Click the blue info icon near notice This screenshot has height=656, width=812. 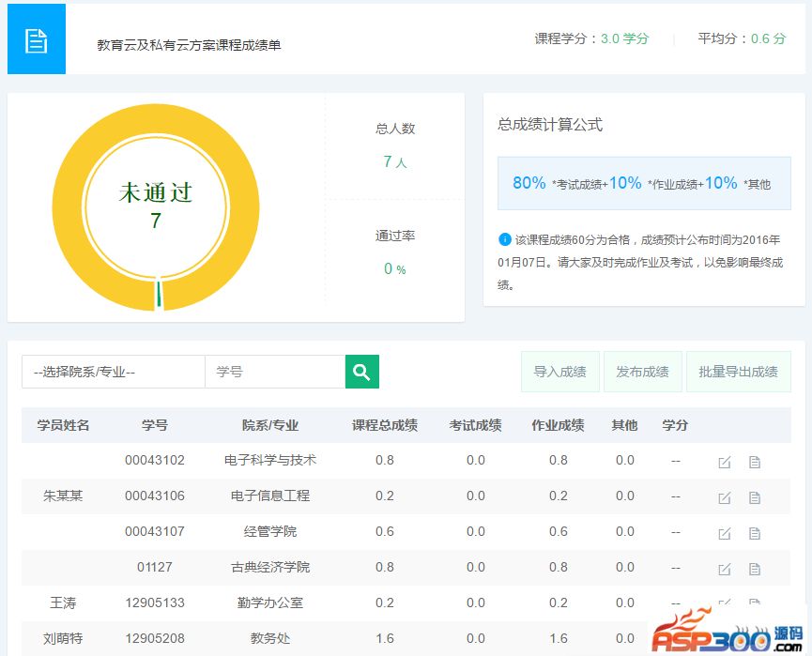point(504,239)
